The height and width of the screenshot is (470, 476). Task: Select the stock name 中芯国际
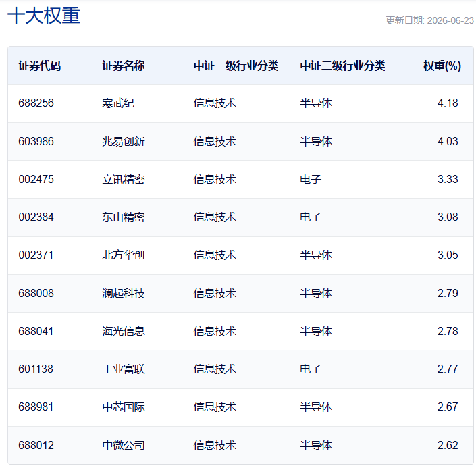(124, 407)
